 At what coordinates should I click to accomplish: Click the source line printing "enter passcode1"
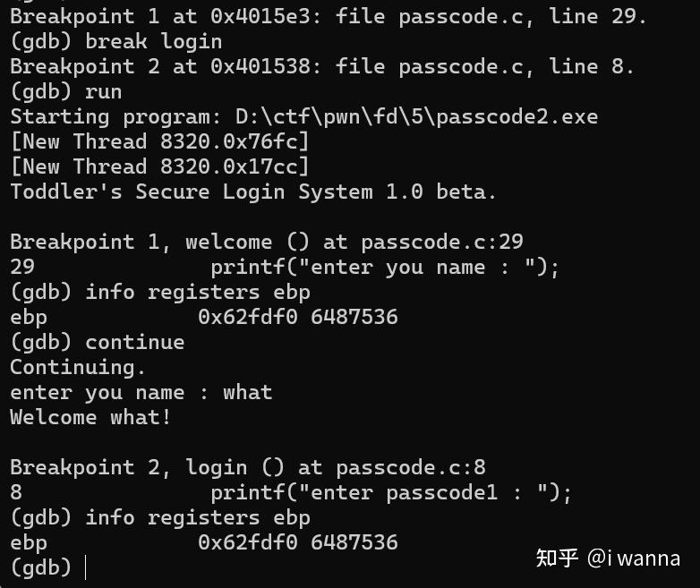[x=390, y=492]
